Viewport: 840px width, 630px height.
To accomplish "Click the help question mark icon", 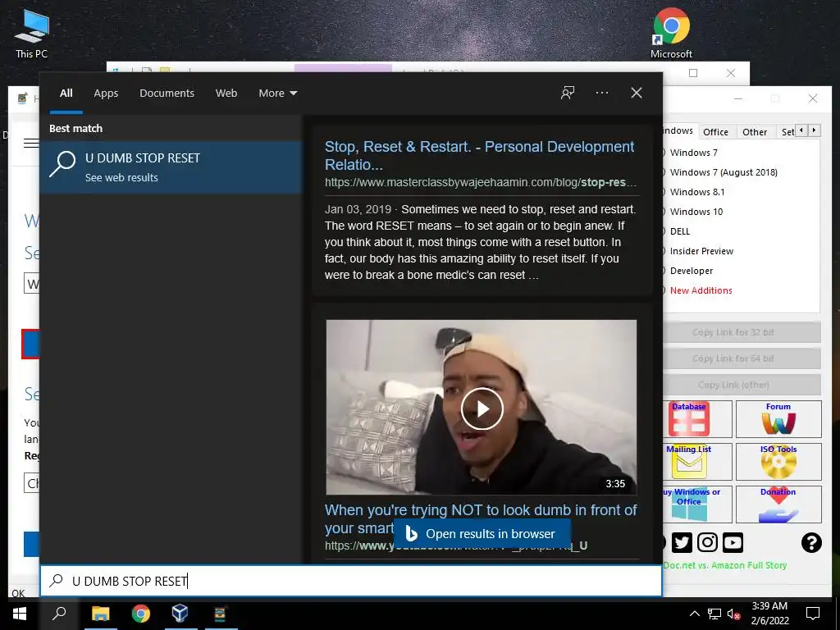I will [x=811, y=543].
